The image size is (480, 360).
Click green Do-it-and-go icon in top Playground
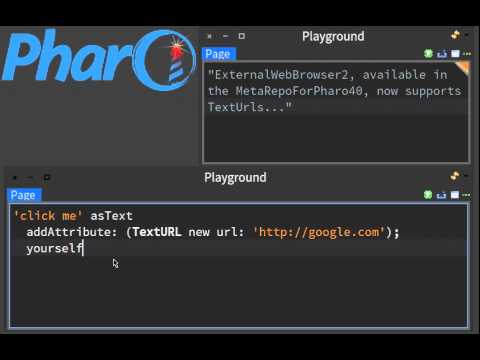428,53
